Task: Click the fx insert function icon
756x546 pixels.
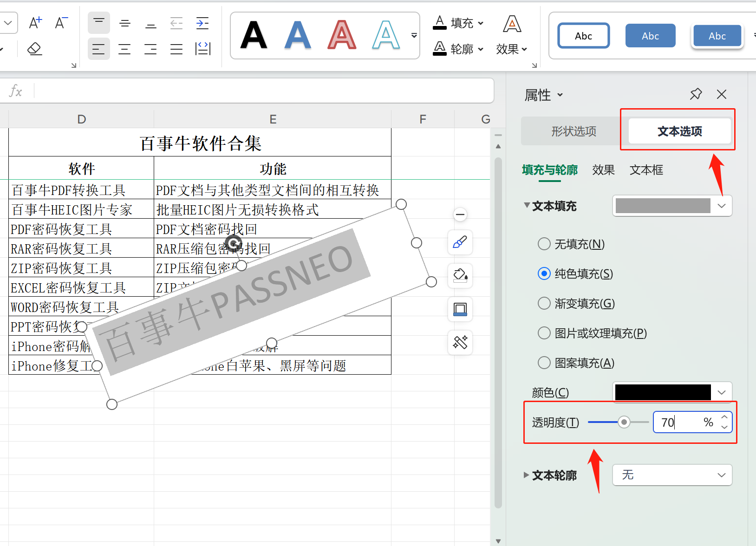Action: coord(16,91)
